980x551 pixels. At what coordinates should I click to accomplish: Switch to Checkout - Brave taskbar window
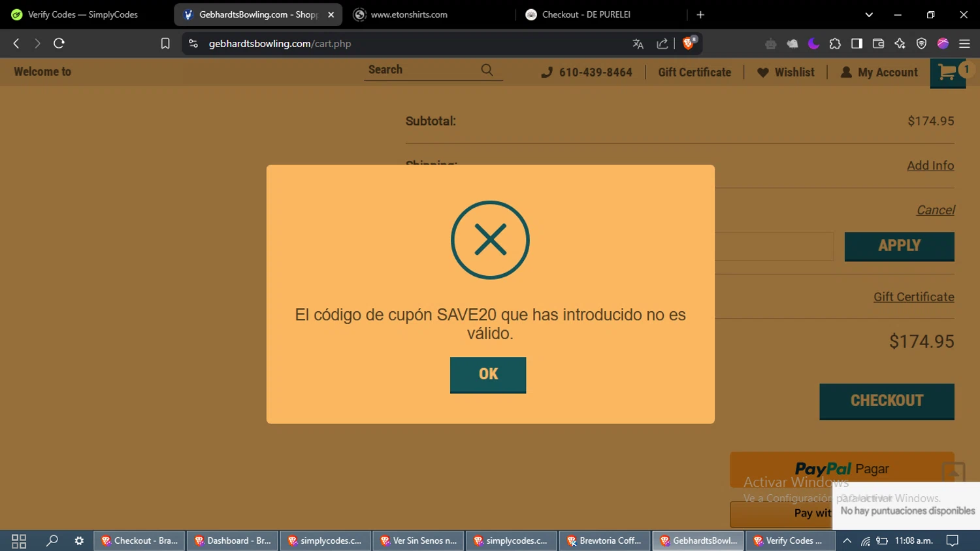coord(139,541)
